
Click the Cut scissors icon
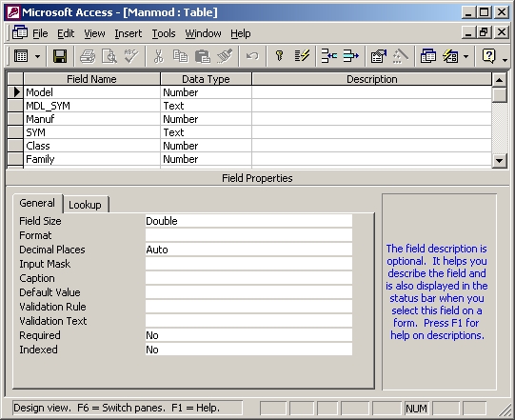pos(158,56)
